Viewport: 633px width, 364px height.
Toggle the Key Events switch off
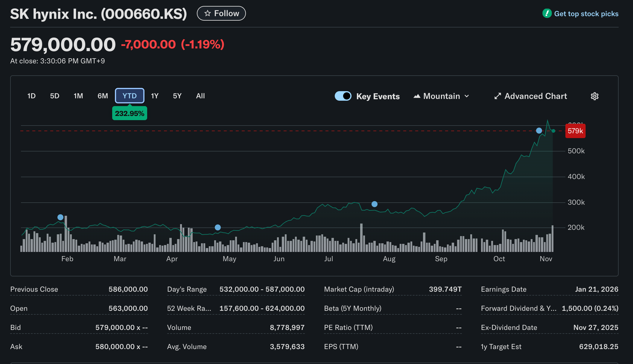[x=343, y=96]
